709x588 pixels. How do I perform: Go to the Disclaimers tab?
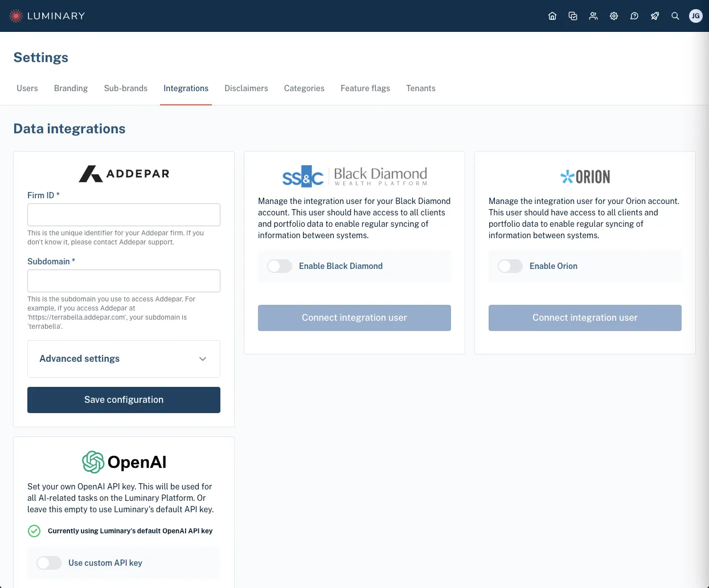tap(246, 88)
